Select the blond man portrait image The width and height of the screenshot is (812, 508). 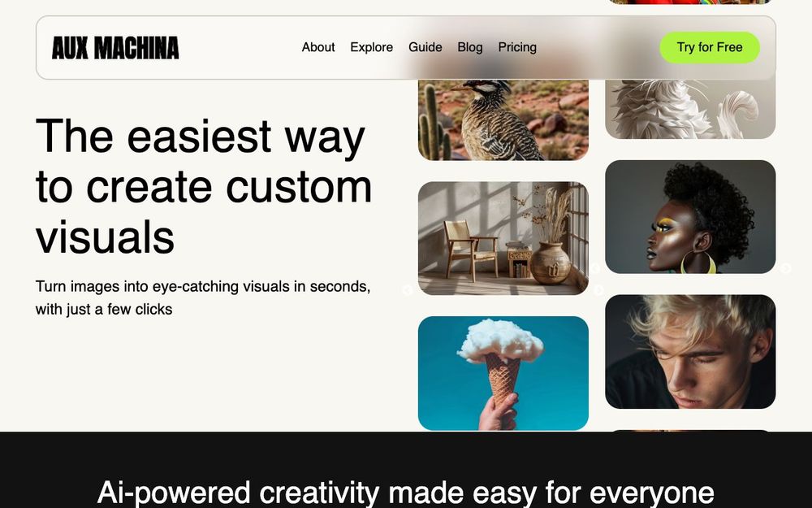tap(690, 351)
